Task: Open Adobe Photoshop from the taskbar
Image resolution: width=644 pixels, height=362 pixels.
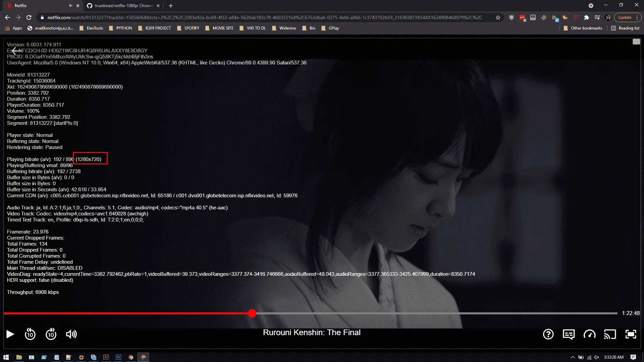Action: coord(118,357)
